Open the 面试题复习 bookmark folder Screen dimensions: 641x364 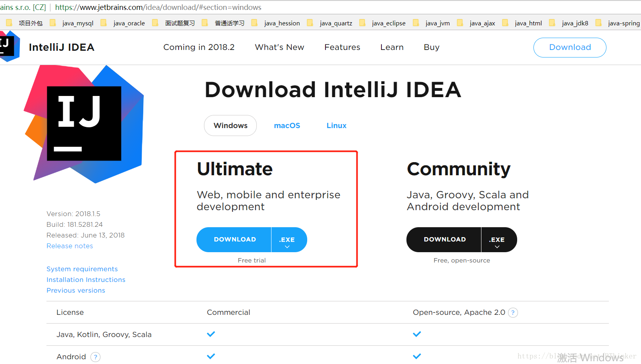point(174,23)
